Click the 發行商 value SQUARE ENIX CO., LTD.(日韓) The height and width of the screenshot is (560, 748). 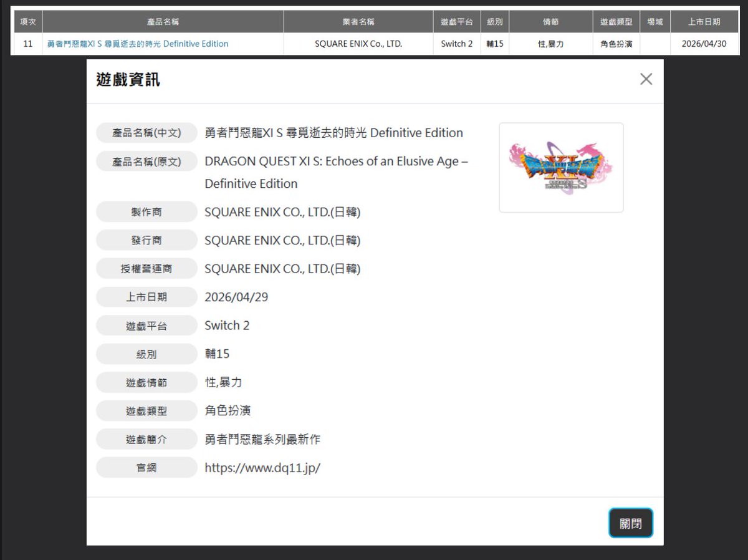pos(282,240)
